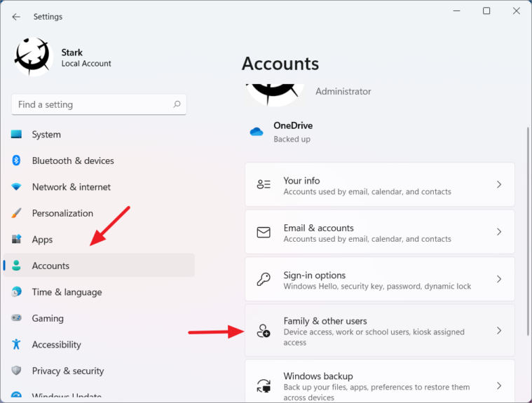The width and height of the screenshot is (532, 403).
Task: Click the Bluetooth & devices icon
Action: coord(16,160)
